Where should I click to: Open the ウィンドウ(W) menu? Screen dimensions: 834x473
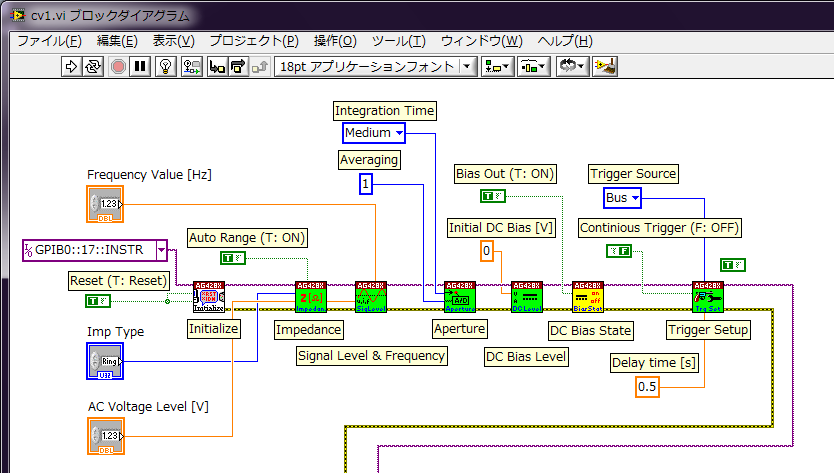click(x=481, y=41)
